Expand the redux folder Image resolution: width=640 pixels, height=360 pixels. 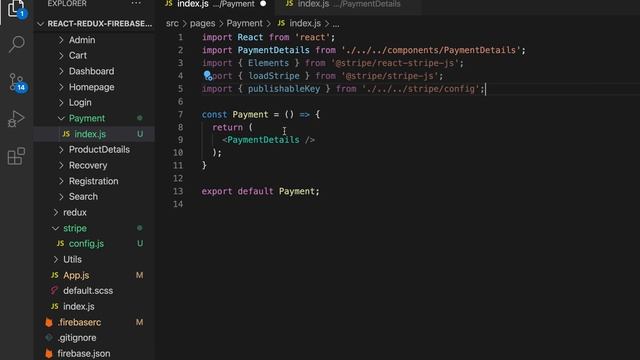[x=56, y=212]
